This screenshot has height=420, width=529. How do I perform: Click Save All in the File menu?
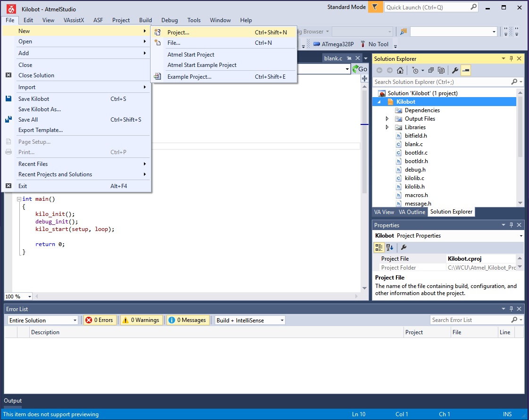click(76, 120)
